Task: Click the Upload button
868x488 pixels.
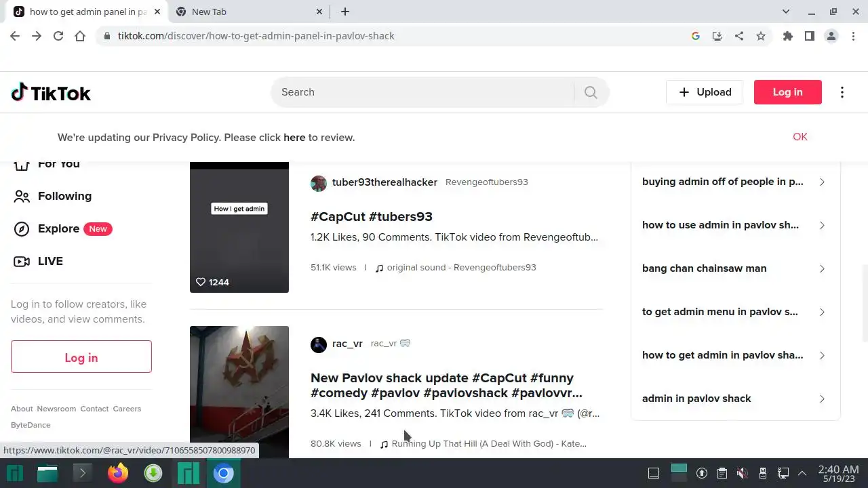Action: 705,92
